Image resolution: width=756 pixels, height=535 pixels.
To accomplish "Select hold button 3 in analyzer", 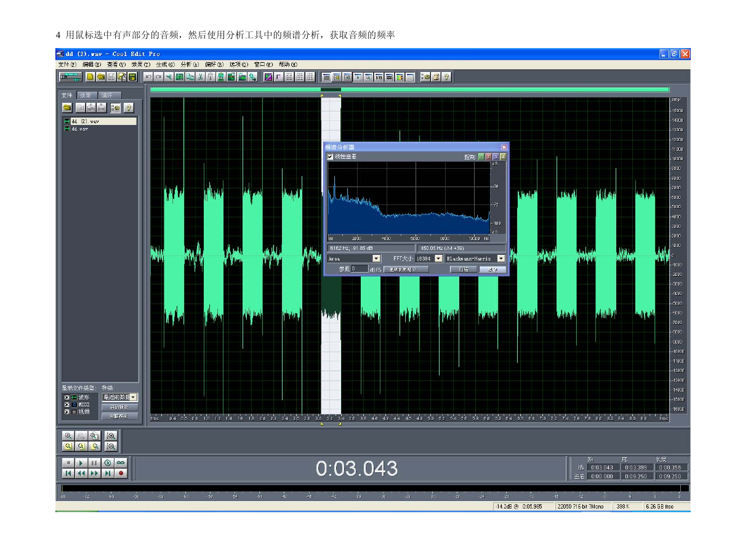I will [496, 157].
